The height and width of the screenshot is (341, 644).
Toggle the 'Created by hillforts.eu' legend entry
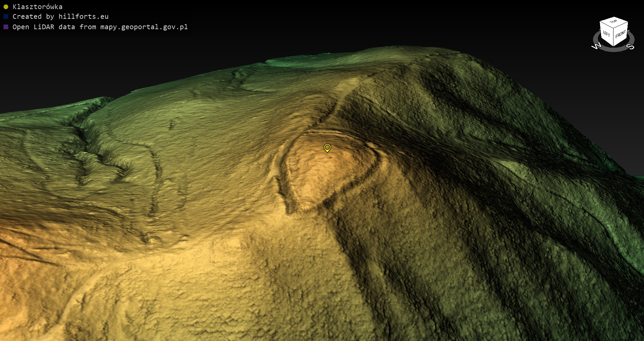coord(60,16)
